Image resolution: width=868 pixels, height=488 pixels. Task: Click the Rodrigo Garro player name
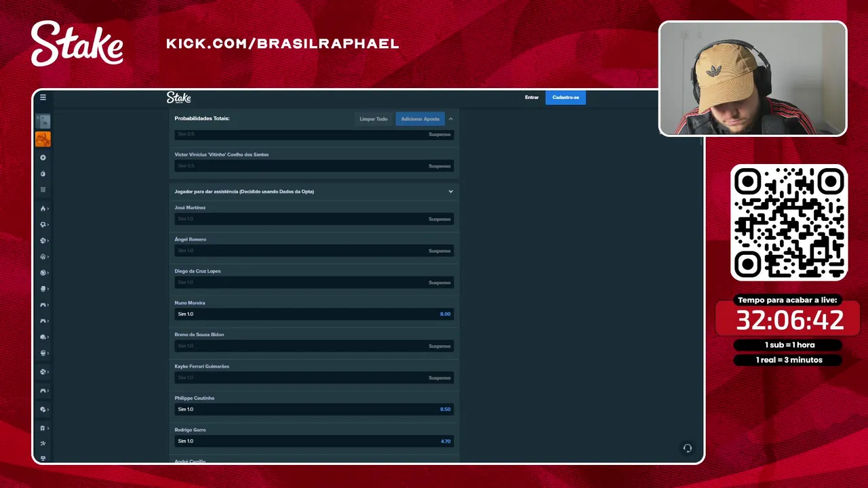[x=191, y=430]
